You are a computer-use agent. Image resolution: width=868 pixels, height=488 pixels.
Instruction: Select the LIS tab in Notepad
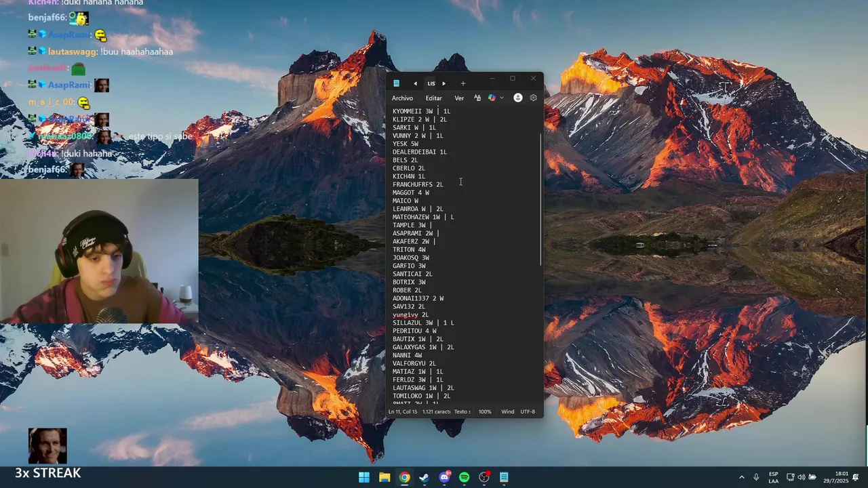431,83
